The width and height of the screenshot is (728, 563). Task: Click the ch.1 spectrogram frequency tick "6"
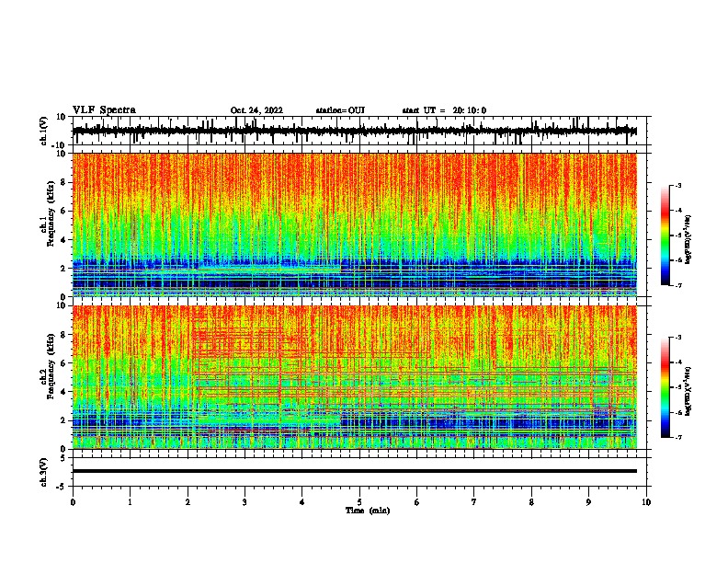[64, 211]
